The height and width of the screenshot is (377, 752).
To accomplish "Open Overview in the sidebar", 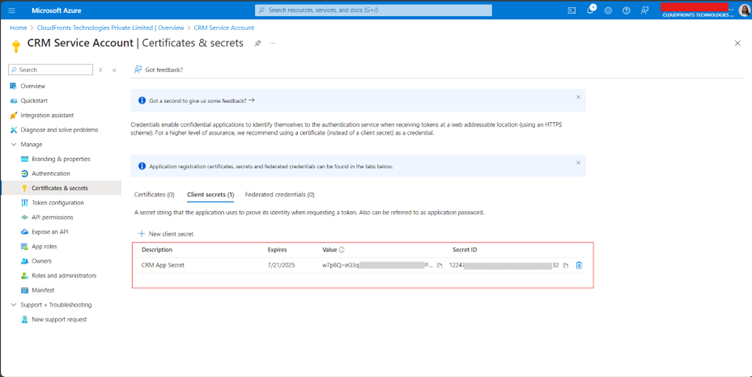I will pyautogui.click(x=33, y=86).
